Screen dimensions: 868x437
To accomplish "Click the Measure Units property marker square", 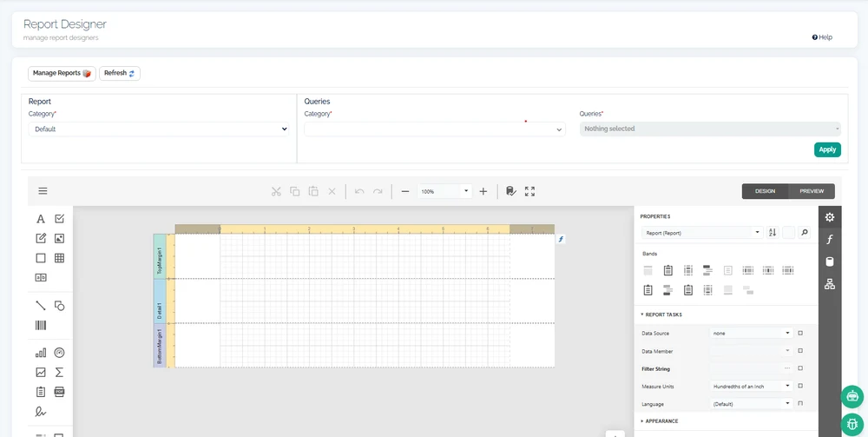I will point(800,386).
